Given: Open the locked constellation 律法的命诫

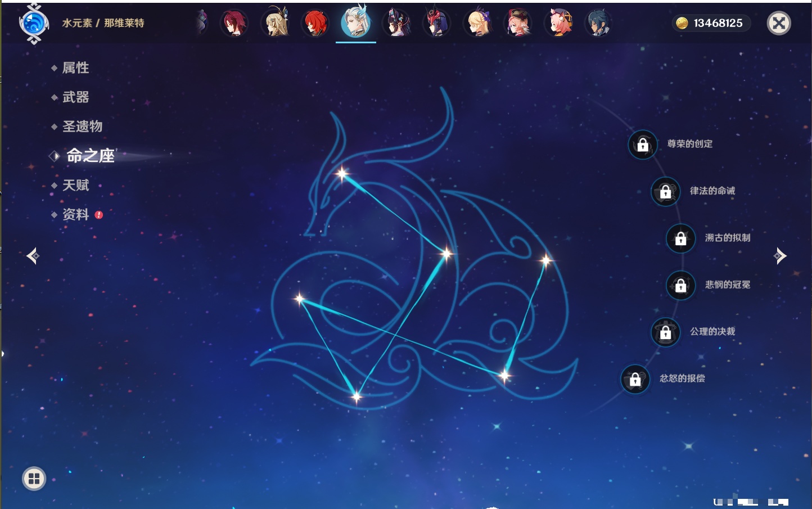Looking at the screenshot, I should point(666,192).
